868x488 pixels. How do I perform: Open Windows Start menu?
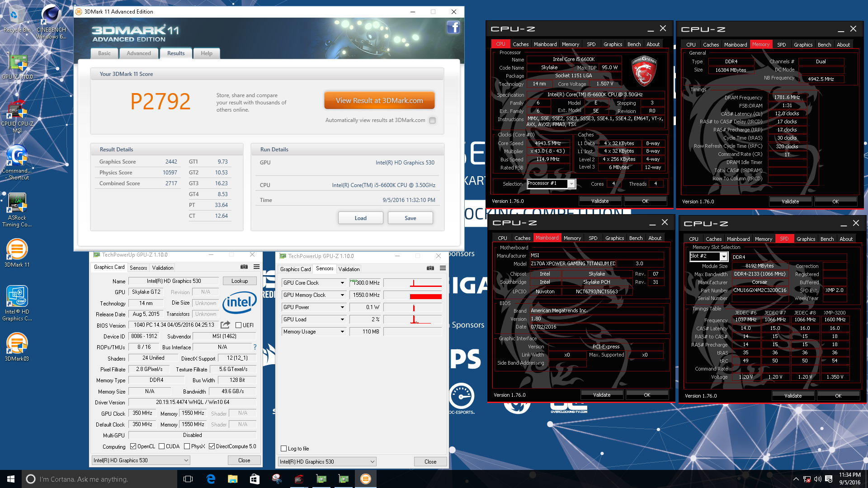pyautogui.click(x=11, y=479)
